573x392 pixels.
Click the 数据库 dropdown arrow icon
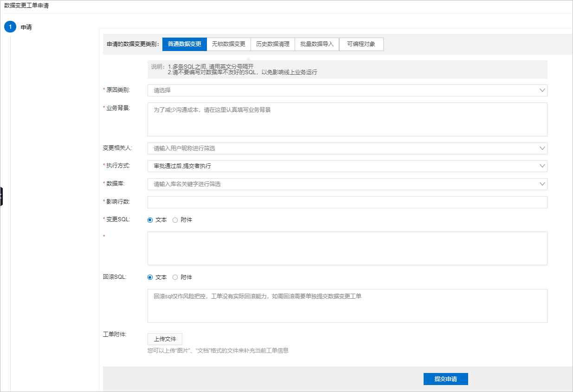point(542,184)
